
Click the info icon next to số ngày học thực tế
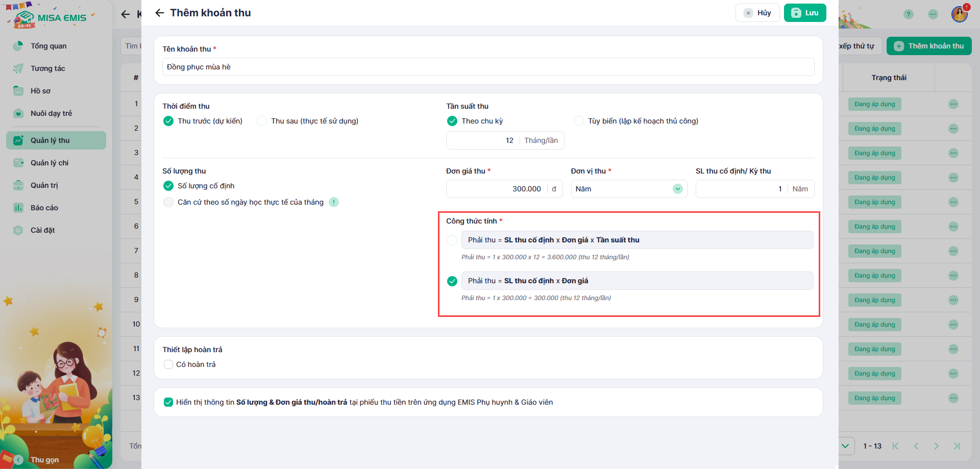pos(334,202)
